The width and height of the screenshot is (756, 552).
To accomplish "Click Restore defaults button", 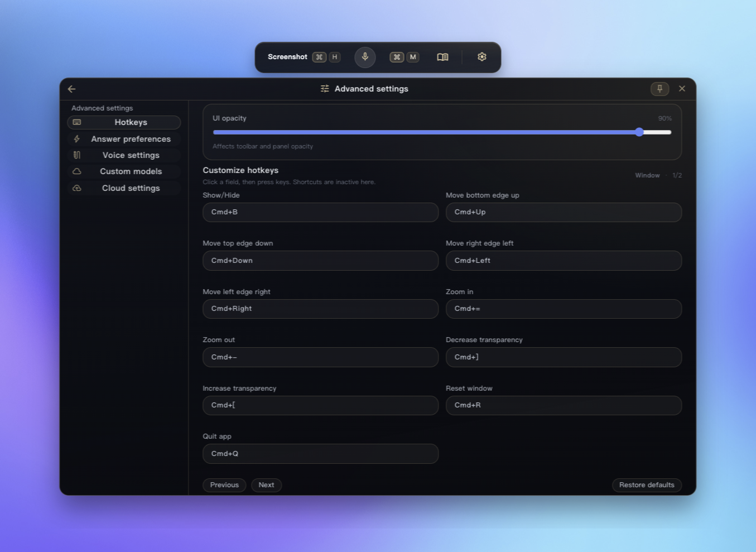I will click(647, 485).
